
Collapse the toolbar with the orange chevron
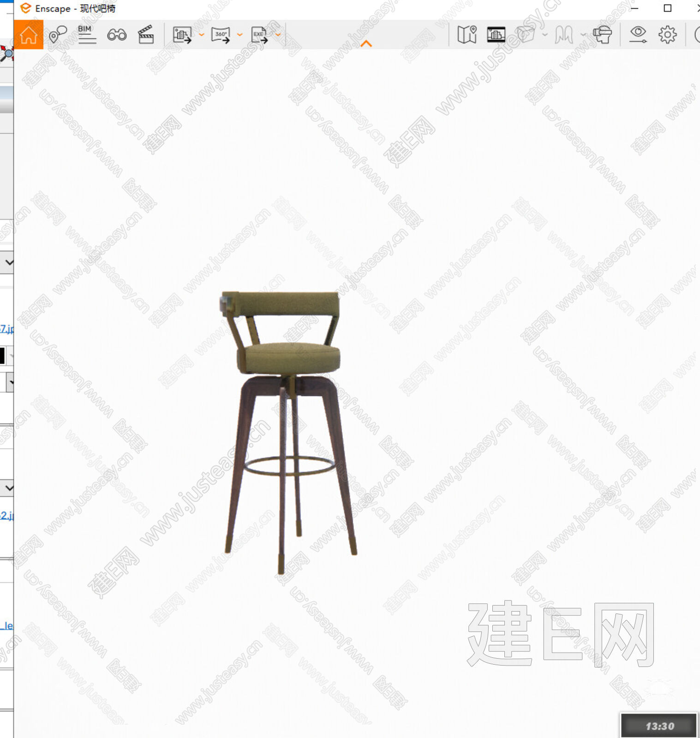366,44
